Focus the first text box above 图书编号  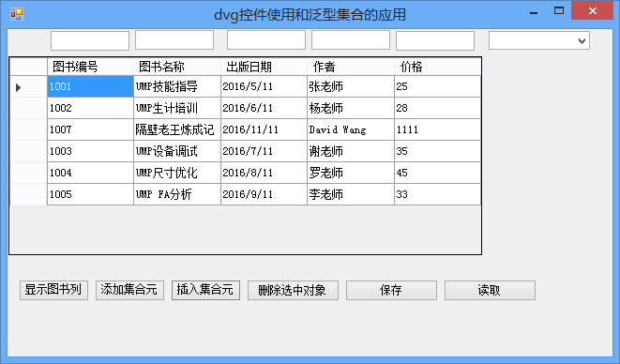(x=90, y=40)
